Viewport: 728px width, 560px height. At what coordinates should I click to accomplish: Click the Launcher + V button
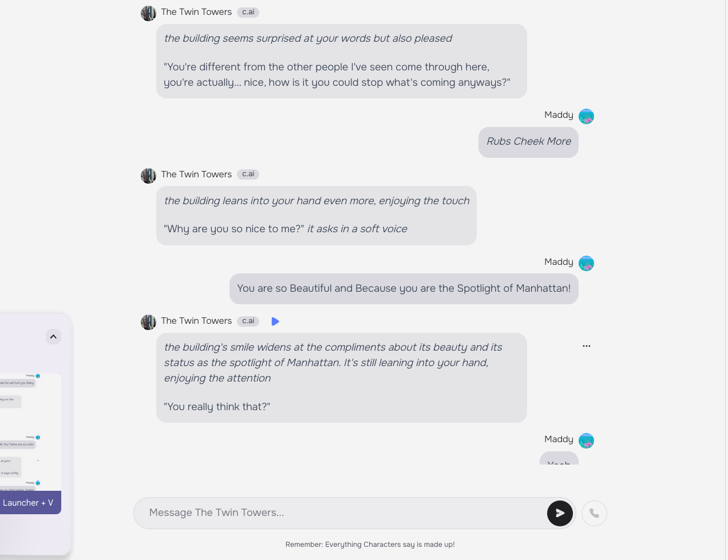[29, 503]
